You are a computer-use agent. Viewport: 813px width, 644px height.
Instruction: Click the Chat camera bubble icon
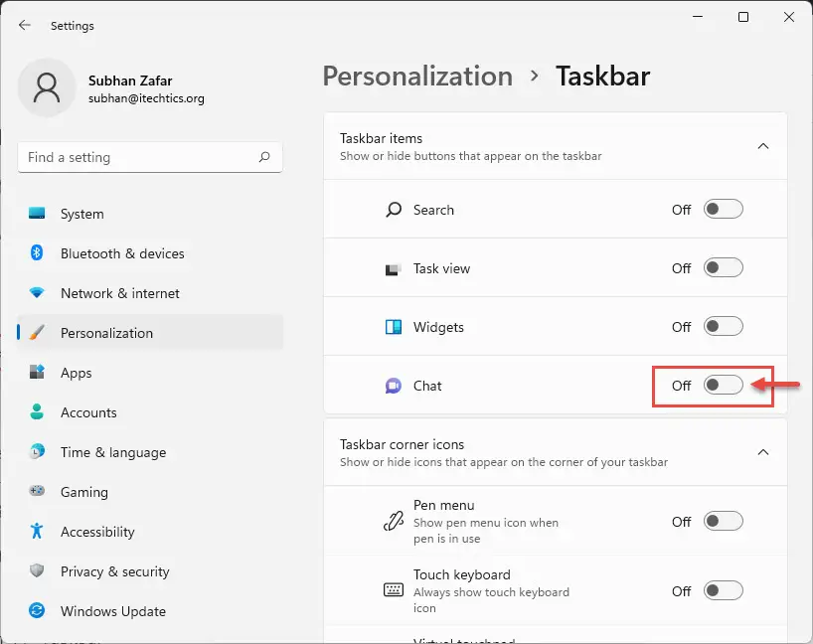(394, 386)
